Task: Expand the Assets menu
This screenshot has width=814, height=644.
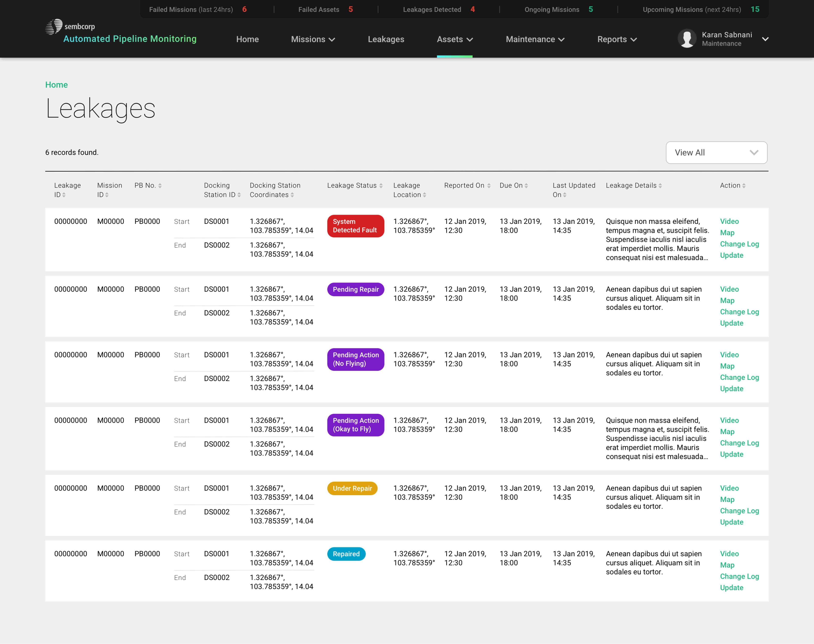Action: coord(455,39)
